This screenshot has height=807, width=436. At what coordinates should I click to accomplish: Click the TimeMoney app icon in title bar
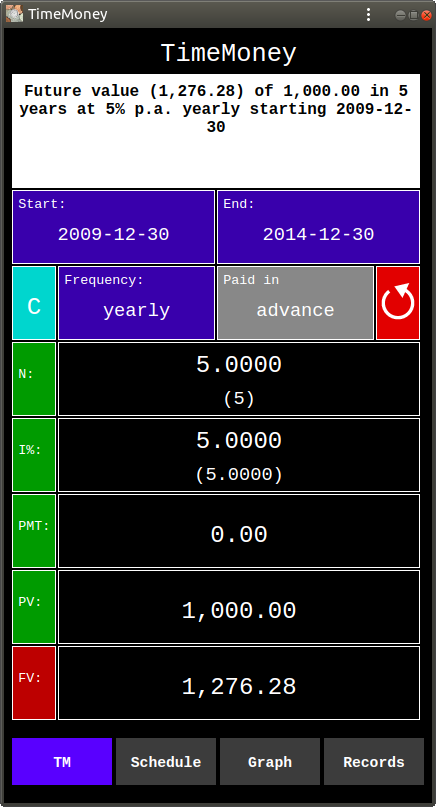click(14, 14)
